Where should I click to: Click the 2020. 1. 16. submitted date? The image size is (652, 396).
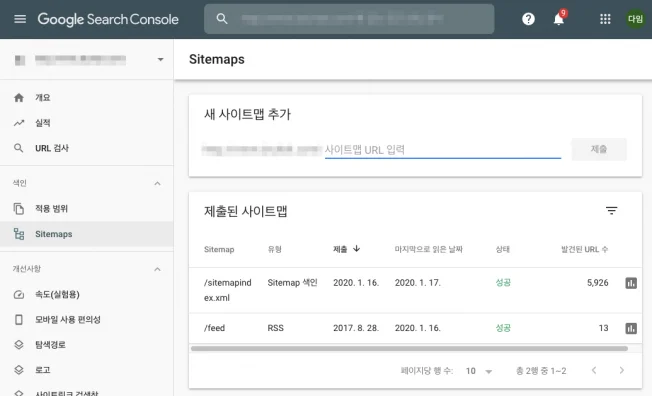356,283
